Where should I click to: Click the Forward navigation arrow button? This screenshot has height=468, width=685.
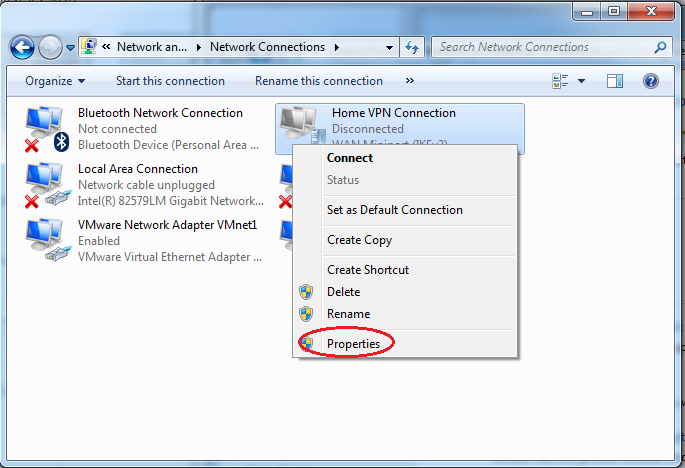click(x=50, y=47)
